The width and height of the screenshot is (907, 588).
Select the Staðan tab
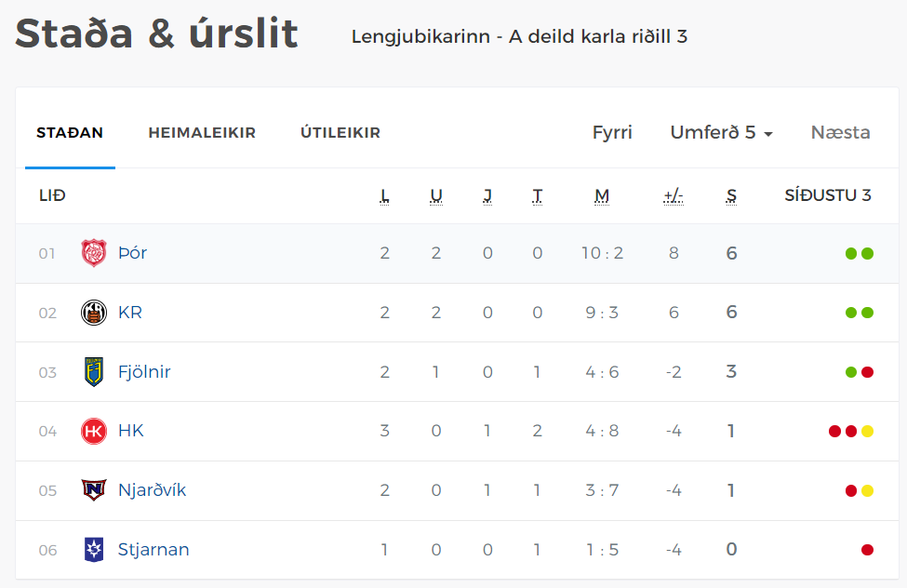click(x=70, y=132)
